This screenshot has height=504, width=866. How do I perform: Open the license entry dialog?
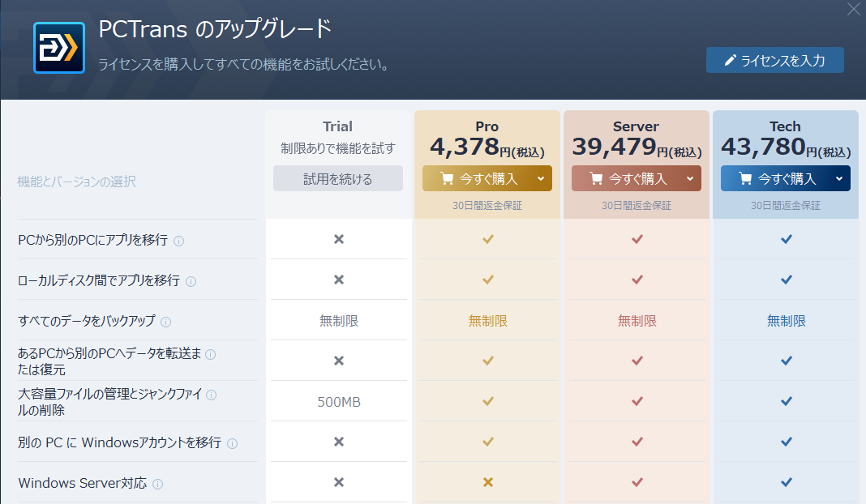point(775,60)
